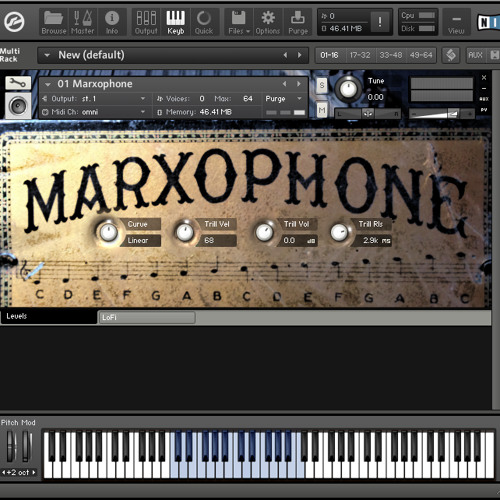Toggle the AUX sends button
This screenshot has width=500, height=500.
[x=475, y=55]
